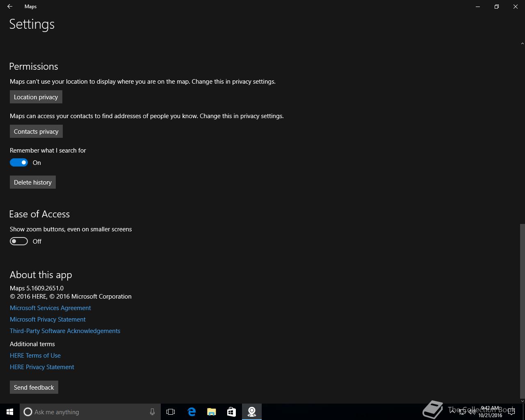The height and width of the screenshot is (420, 525).
Task: Turn off Remember what I search for
Action: pyautogui.click(x=19, y=163)
